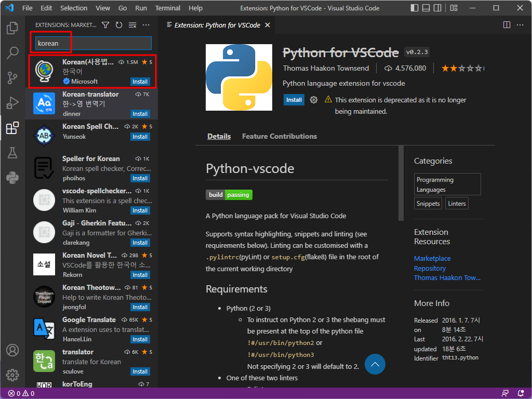The height and width of the screenshot is (399, 532).
Task: Split the editor to the right
Action: 507,25
